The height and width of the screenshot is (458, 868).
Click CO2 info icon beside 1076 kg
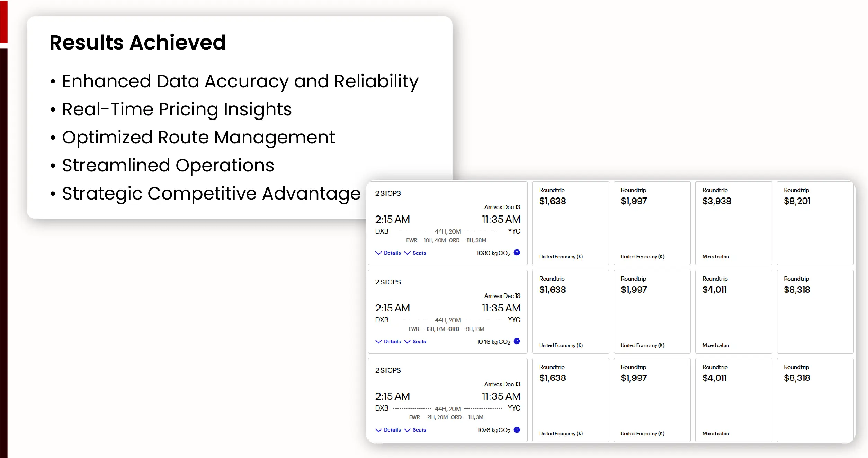pos(517,430)
